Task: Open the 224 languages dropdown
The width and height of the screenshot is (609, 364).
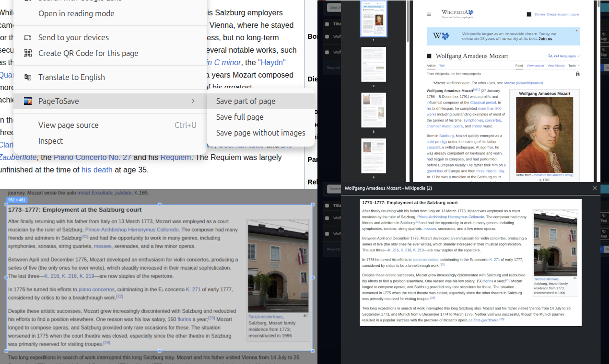Action: (564, 56)
